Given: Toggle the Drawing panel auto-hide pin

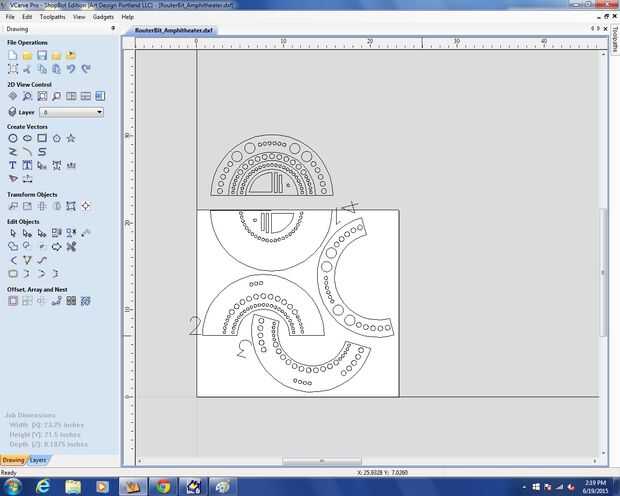Looking at the screenshot, I should click(x=113, y=28).
